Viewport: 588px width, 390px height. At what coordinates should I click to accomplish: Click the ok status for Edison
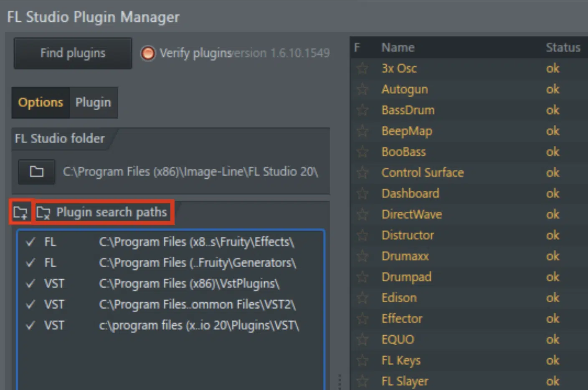point(553,298)
